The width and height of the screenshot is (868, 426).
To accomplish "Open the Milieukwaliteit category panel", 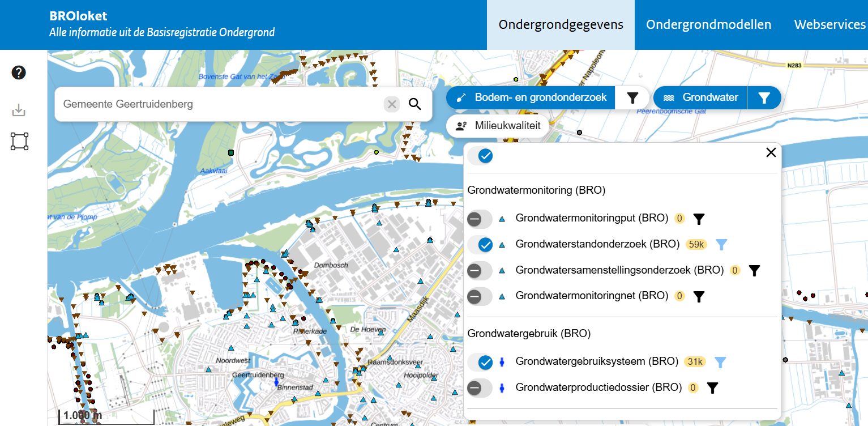I will tap(498, 126).
